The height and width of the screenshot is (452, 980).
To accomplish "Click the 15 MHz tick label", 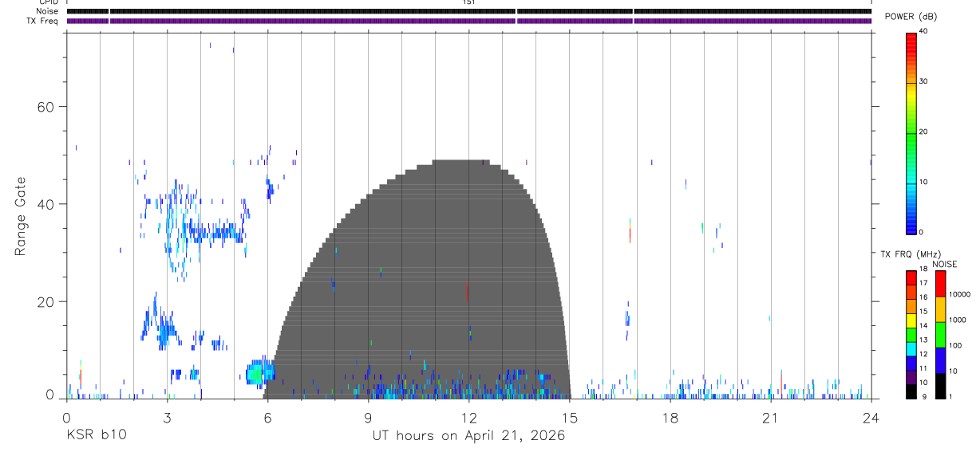I will pos(923,312).
